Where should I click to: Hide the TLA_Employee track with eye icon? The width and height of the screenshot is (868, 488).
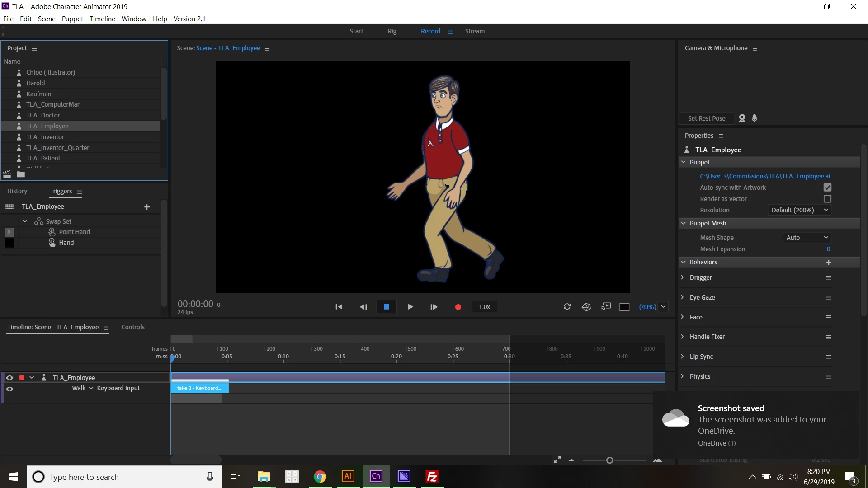tap(9, 378)
